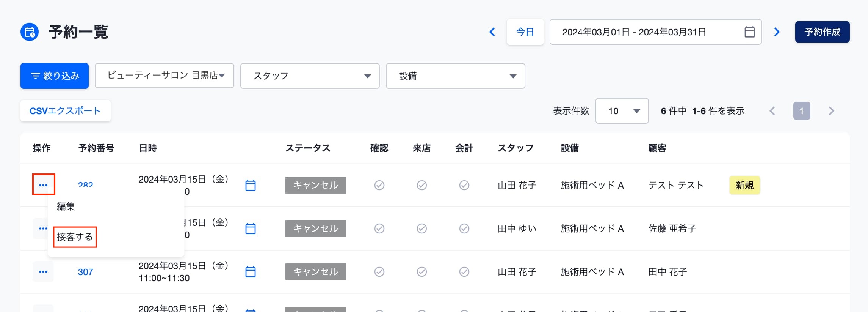
Task: Click staff name 田中 ゆい
Action: [x=517, y=228]
